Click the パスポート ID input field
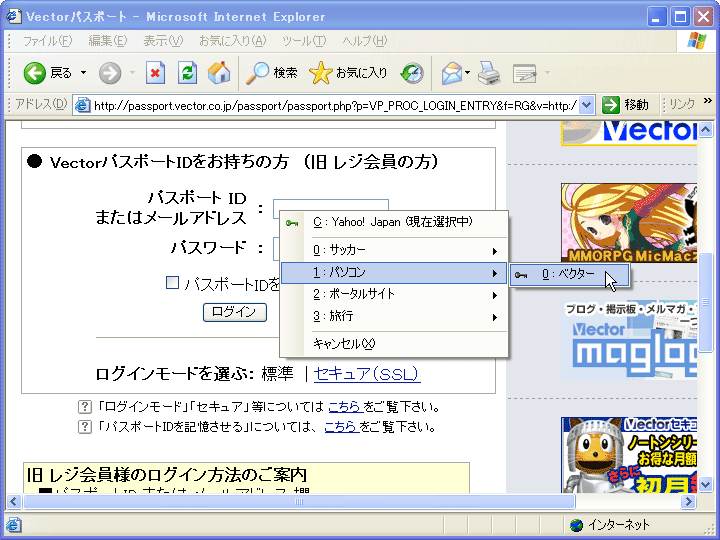This screenshot has width=720, height=540. (331, 209)
